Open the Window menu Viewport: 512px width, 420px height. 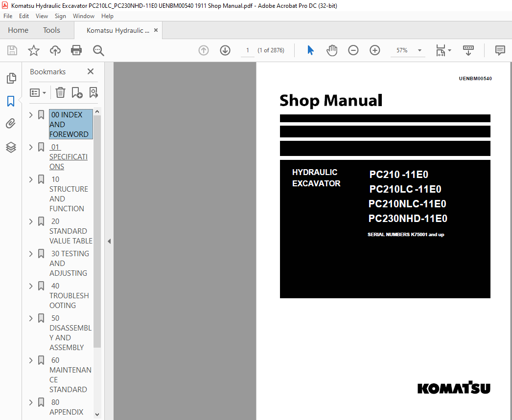pyautogui.click(x=84, y=16)
